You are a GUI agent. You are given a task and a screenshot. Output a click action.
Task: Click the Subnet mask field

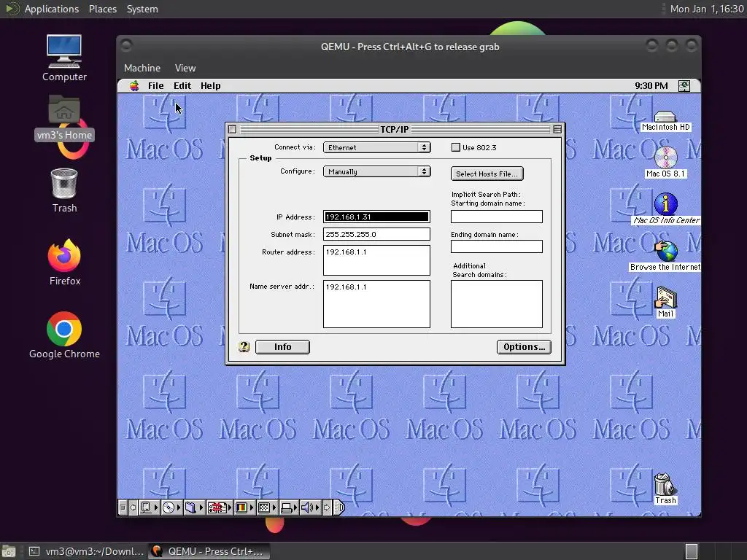[376, 234]
